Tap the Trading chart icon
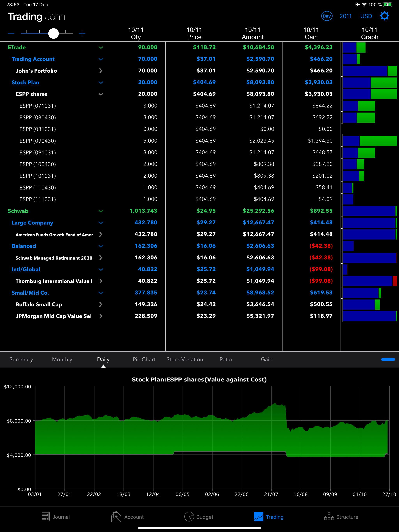Screen dimensions: 399x532 (x=259, y=517)
